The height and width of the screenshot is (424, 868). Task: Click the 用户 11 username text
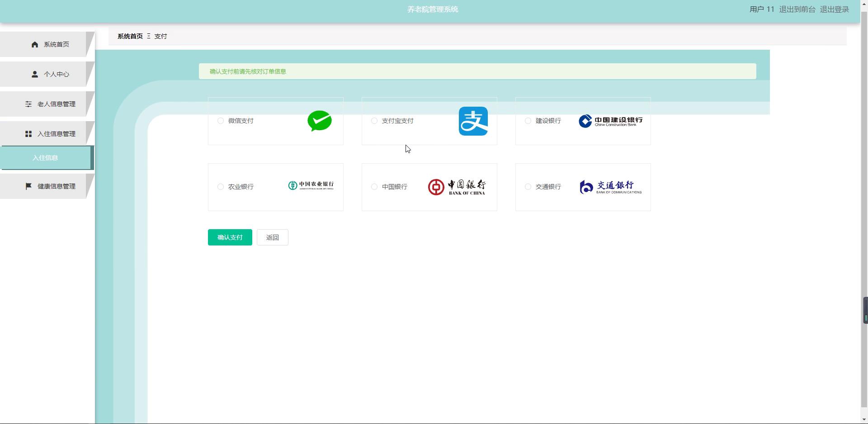pyautogui.click(x=762, y=9)
